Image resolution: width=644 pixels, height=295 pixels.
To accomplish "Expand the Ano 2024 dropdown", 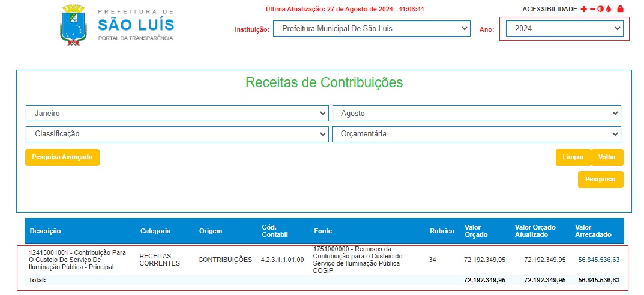I will tap(564, 28).
